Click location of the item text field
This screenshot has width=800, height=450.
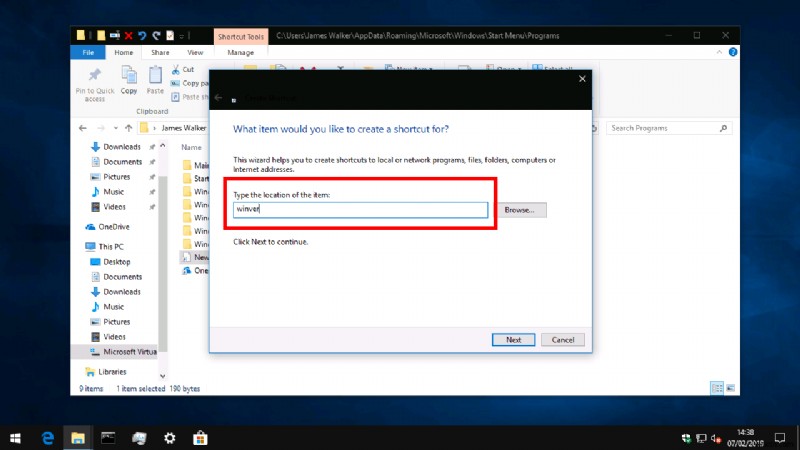pos(360,210)
